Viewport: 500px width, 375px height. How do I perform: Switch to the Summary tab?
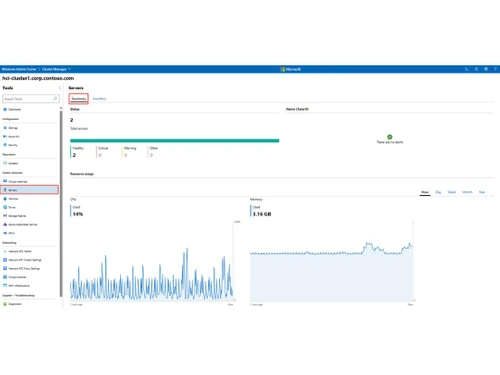click(x=79, y=99)
